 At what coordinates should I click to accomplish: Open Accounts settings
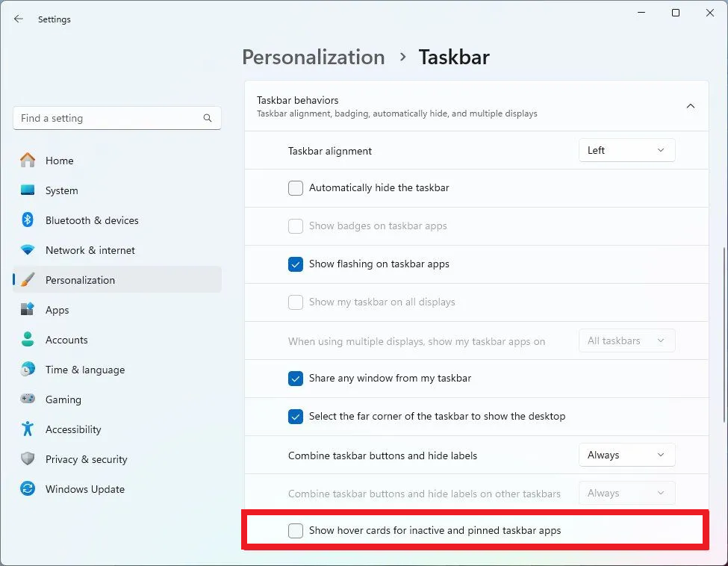click(x=117, y=340)
